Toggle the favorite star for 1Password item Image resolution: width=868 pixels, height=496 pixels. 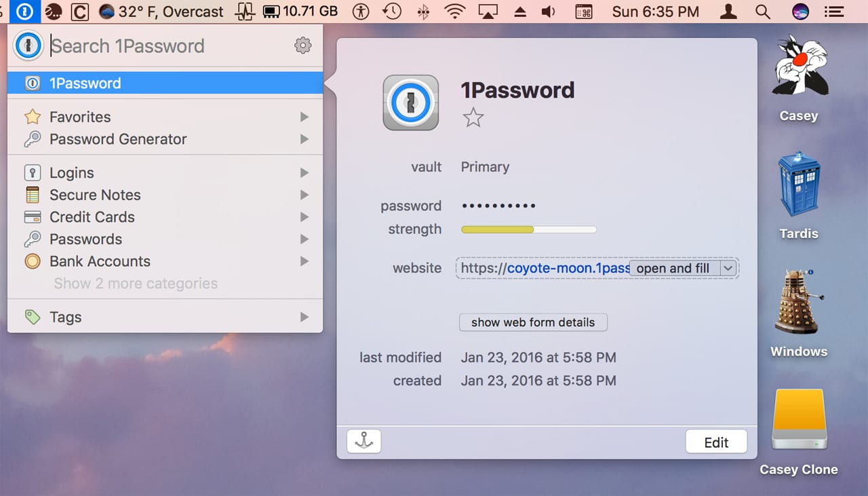pos(473,118)
